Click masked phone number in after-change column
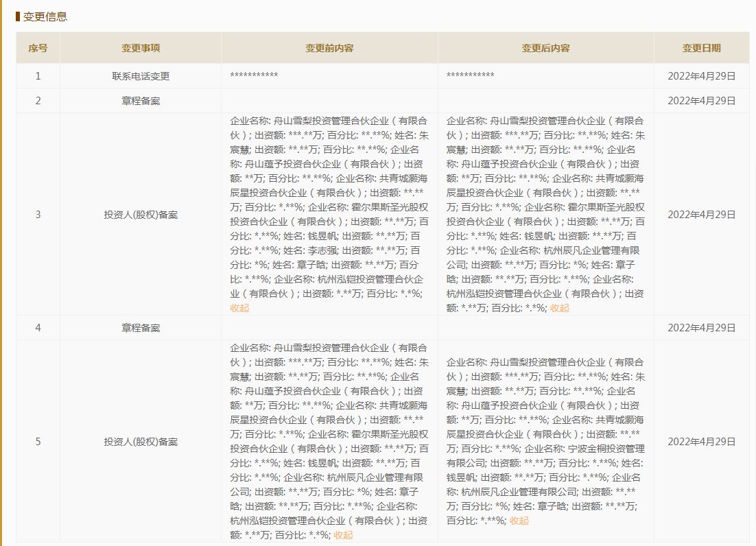756x546 pixels. tap(470, 76)
